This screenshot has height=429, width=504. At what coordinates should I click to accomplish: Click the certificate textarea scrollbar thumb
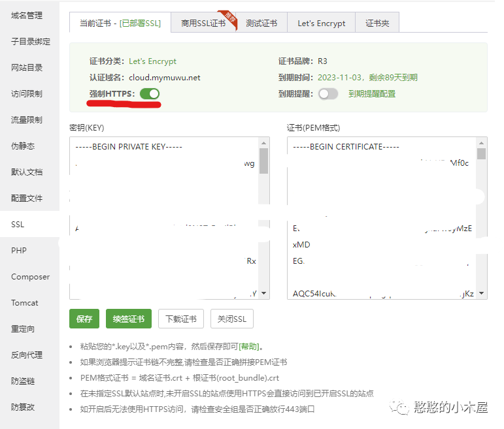tap(481, 153)
